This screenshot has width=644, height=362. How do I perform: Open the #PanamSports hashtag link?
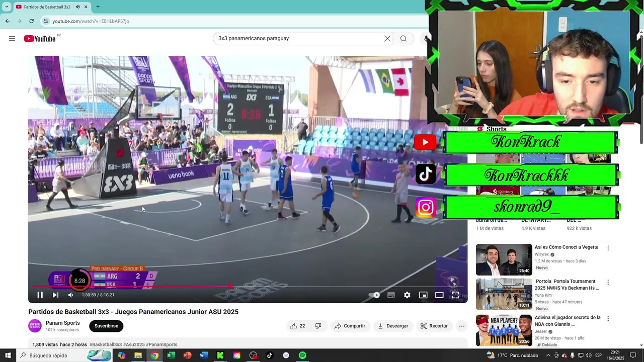162,345
